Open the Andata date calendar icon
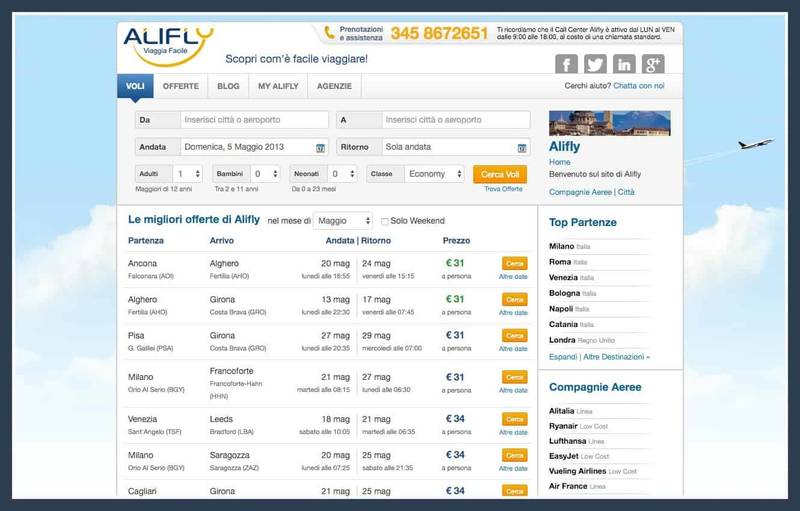The image size is (800, 511). click(320, 148)
